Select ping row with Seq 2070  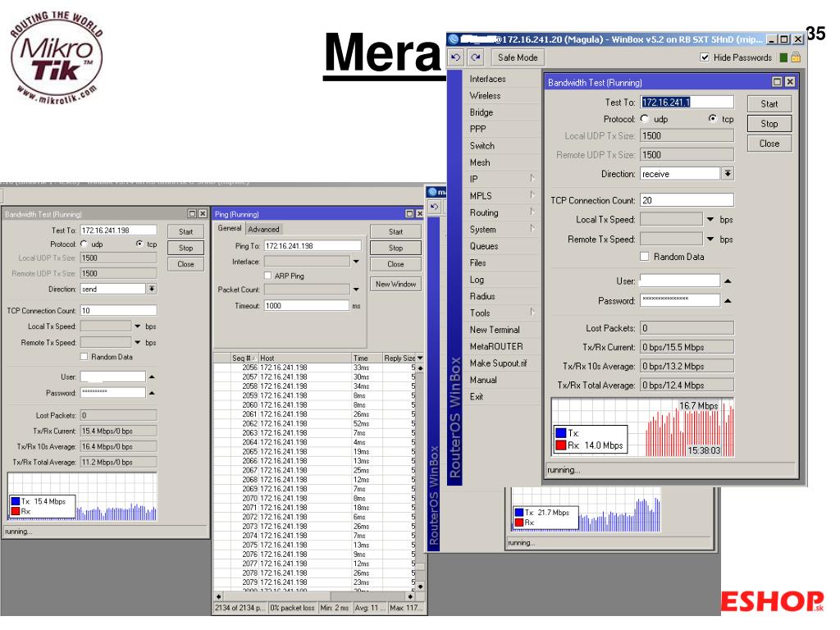click(x=314, y=498)
